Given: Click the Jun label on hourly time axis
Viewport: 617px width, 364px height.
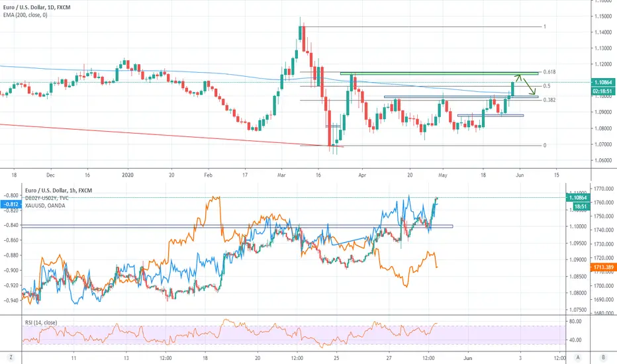Looking at the screenshot, I should [467, 358].
